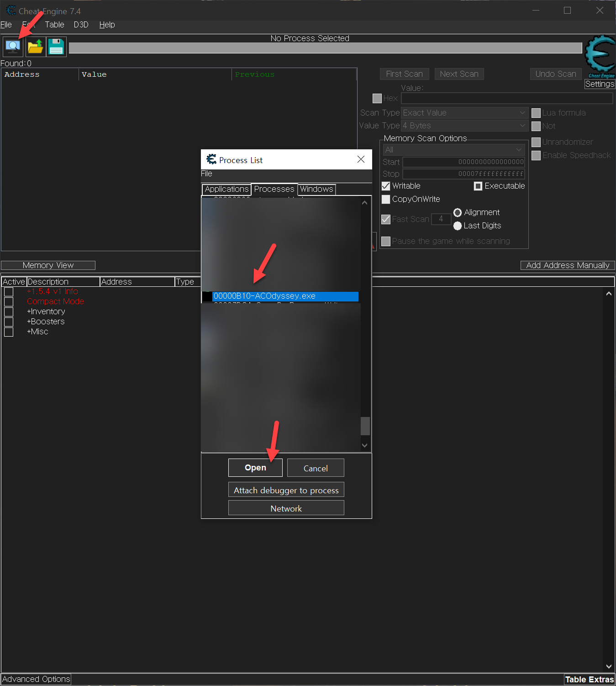616x686 pixels.
Task: Open the D3D menu
Action: [x=81, y=25]
